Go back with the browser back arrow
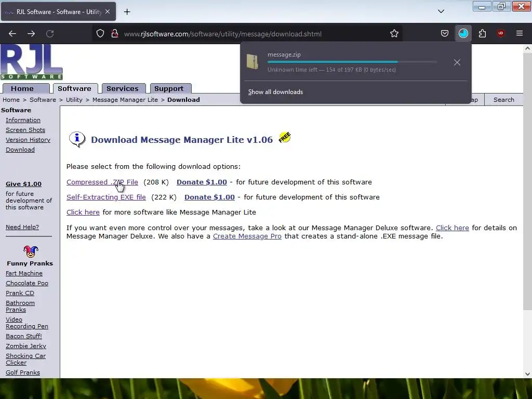532x399 pixels. [x=12, y=34]
